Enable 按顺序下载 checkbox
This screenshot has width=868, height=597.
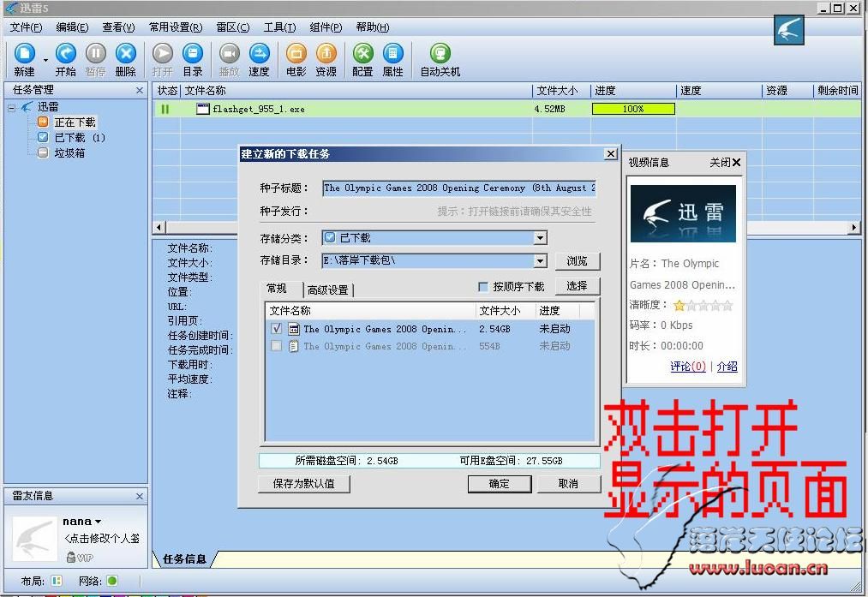482,287
